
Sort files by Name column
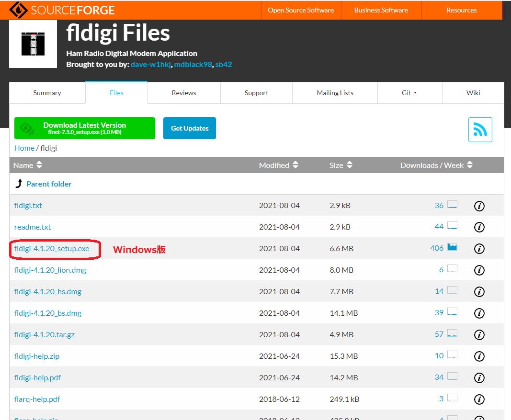[x=28, y=165]
